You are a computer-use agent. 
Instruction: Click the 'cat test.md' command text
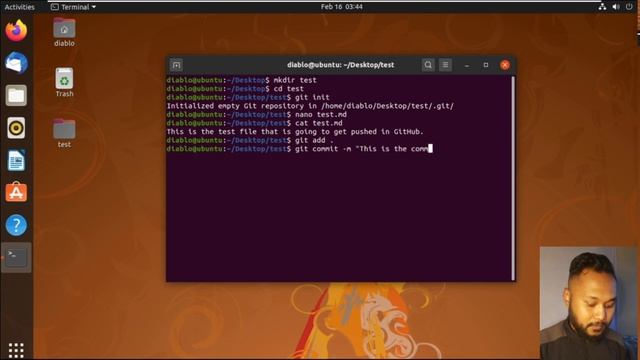coord(319,123)
